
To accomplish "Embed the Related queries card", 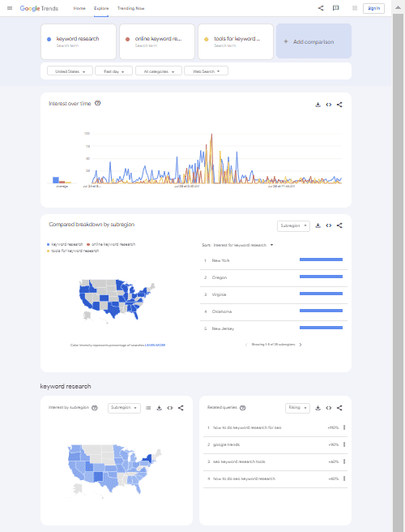I will [329, 408].
